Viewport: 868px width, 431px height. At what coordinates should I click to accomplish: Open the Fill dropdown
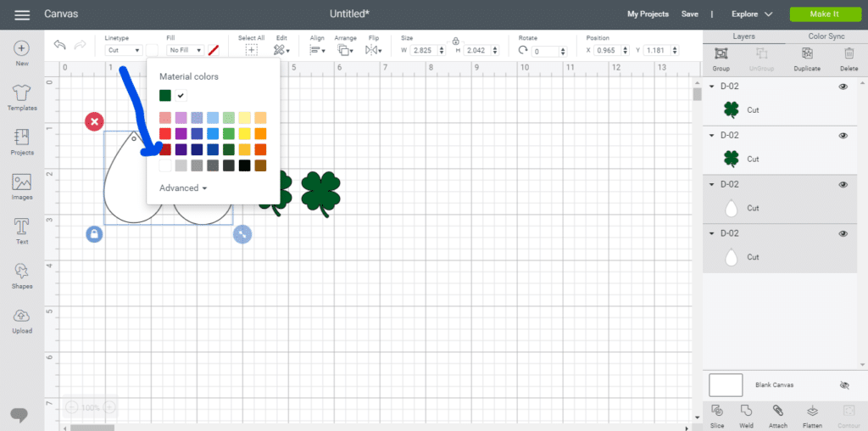point(185,51)
